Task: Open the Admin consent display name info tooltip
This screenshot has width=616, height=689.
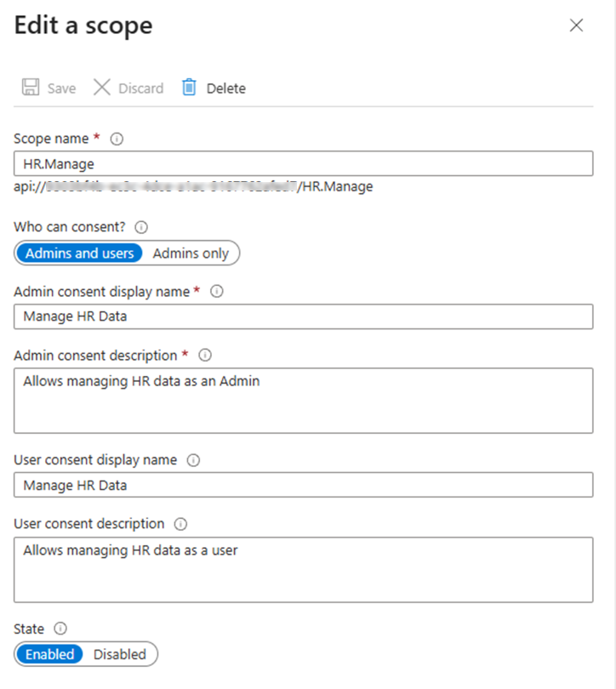Action: pos(216,291)
